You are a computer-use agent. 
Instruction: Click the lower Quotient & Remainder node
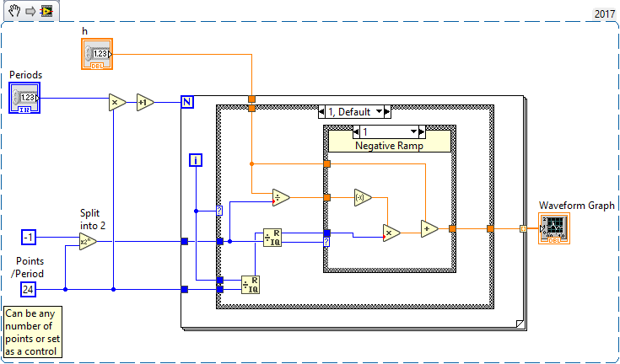point(251,285)
